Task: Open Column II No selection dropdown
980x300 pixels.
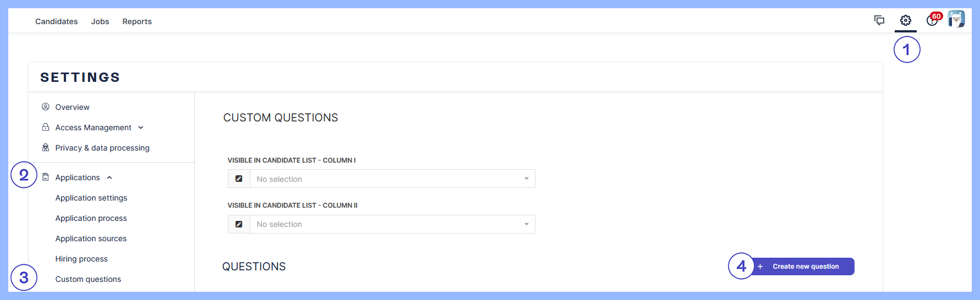Action: coord(392,224)
